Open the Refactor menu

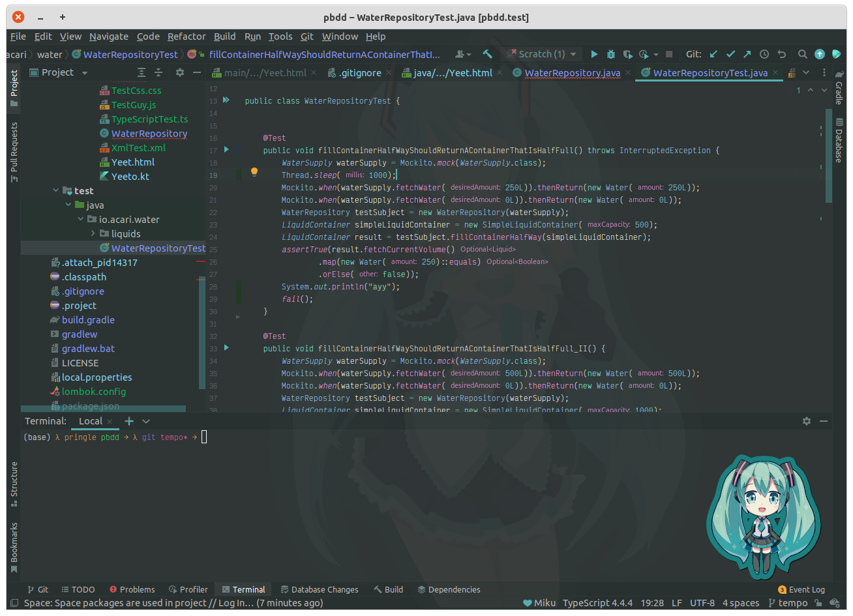187,37
